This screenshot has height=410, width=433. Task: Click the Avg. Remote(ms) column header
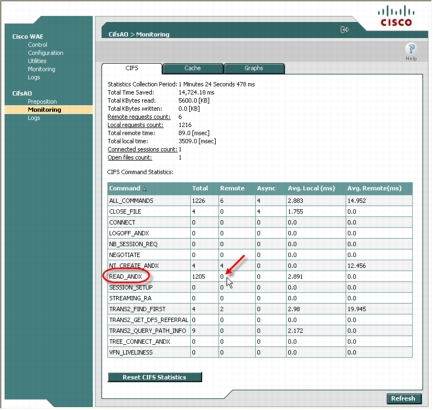coord(374,188)
